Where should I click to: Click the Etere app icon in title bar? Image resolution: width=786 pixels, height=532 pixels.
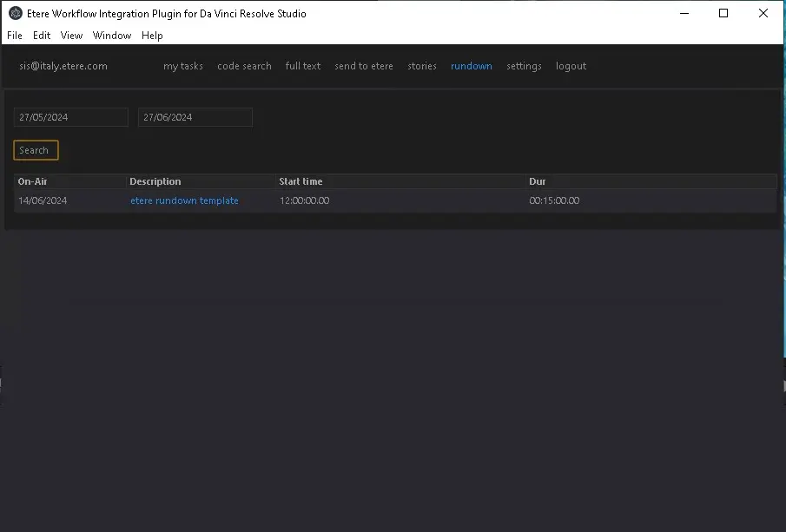[15, 13]
